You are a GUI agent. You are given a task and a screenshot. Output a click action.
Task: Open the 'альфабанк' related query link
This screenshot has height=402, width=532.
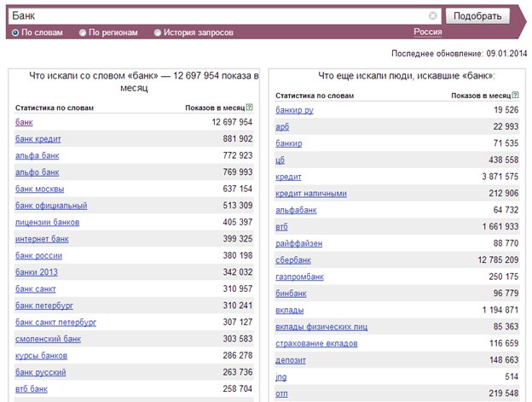tap(296, 210)
